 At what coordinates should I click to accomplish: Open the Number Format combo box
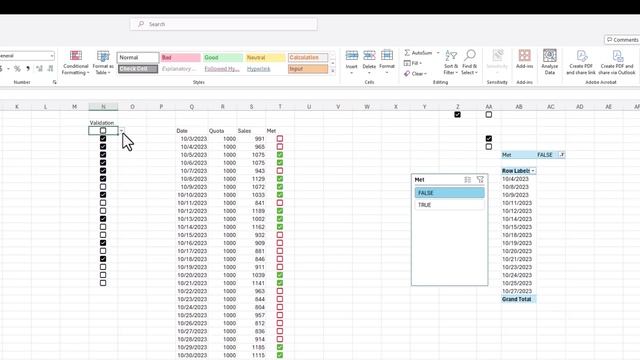coord(27,56)
